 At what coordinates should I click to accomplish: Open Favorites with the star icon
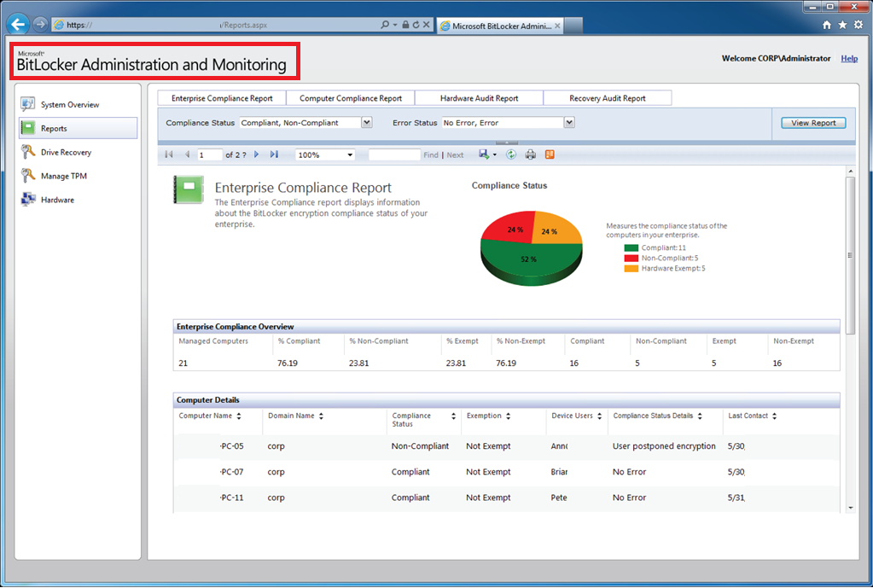(x=842, y=25)
